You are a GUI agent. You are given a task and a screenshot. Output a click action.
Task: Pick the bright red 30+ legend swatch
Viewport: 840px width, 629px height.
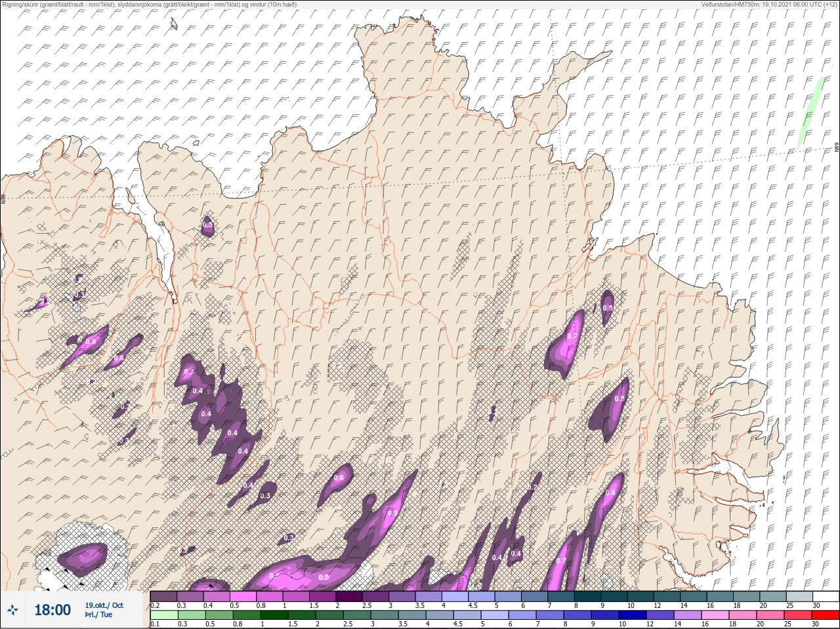click(826, 615)
